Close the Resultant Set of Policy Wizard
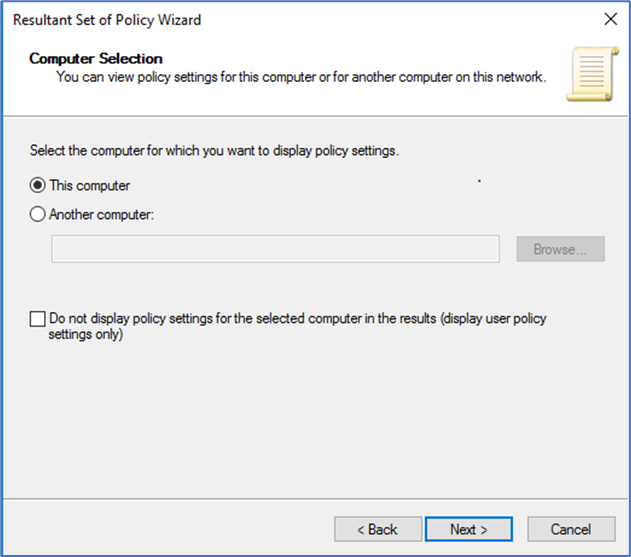This screenshot has width=631, height=557. coord(610,19)
